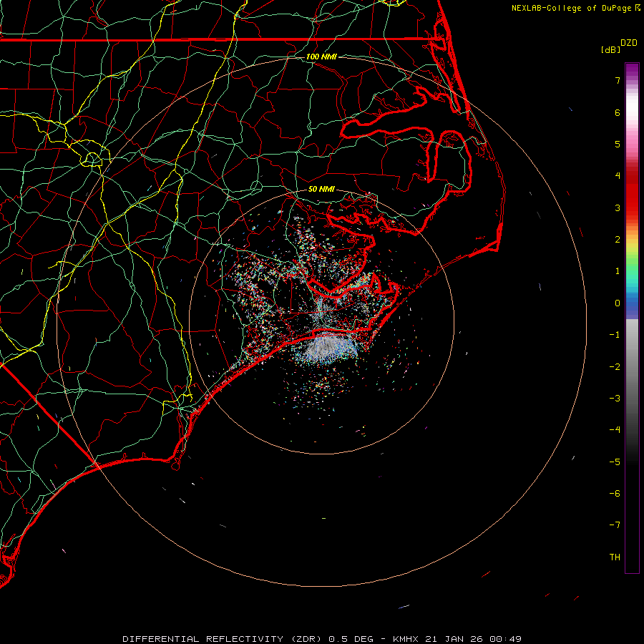Screen dimensions: 644x644
Task: Click the 3 dB tick label
Action: coord(616,208)
